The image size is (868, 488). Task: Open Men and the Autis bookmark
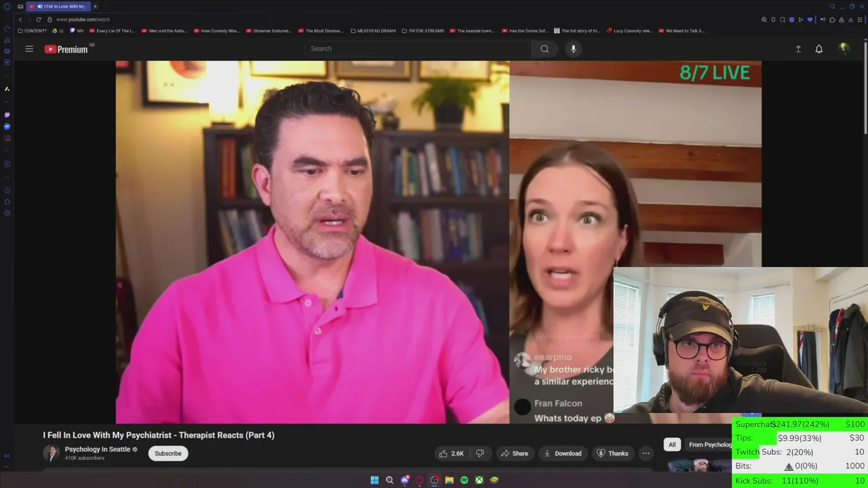[x=164, y=30]
